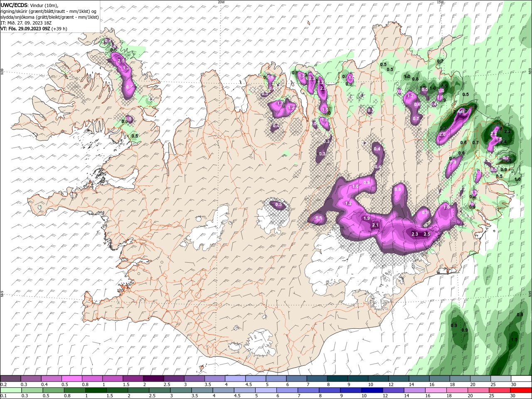532x399 pixels.
Task: Click the 2.5 snowfall maximum value
Action: [x=426, y=234]
